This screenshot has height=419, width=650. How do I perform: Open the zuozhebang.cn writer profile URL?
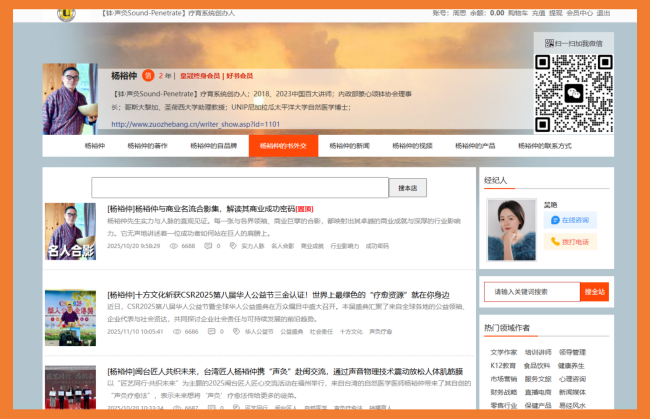[x=194, y=124]
